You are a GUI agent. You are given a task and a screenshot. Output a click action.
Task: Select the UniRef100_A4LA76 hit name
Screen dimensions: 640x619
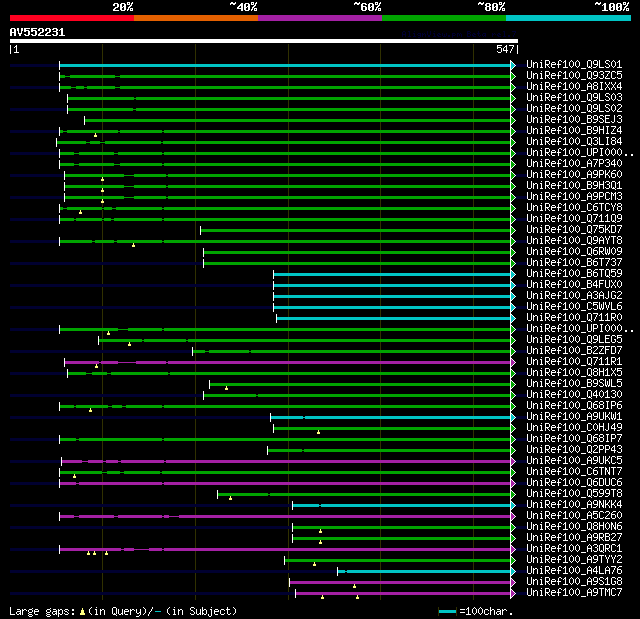click(x=574, y=571)
